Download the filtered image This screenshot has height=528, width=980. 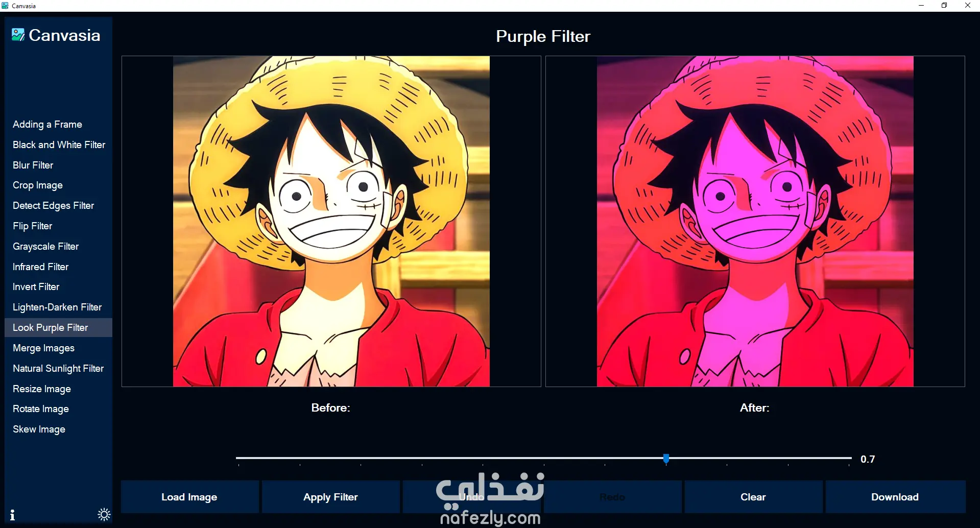[895, 497]
